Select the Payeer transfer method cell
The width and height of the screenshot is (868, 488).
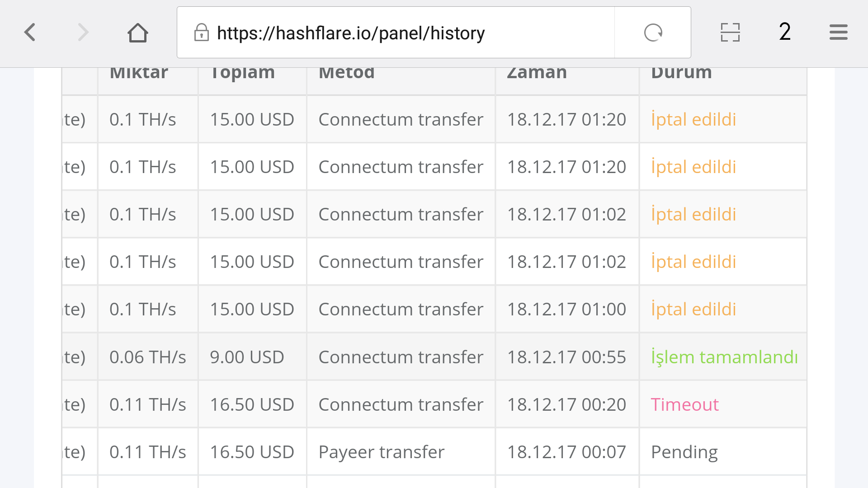coord(401,452)
